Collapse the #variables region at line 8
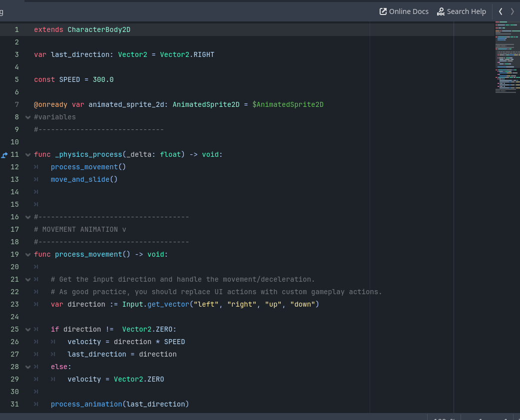 point(28,117)
